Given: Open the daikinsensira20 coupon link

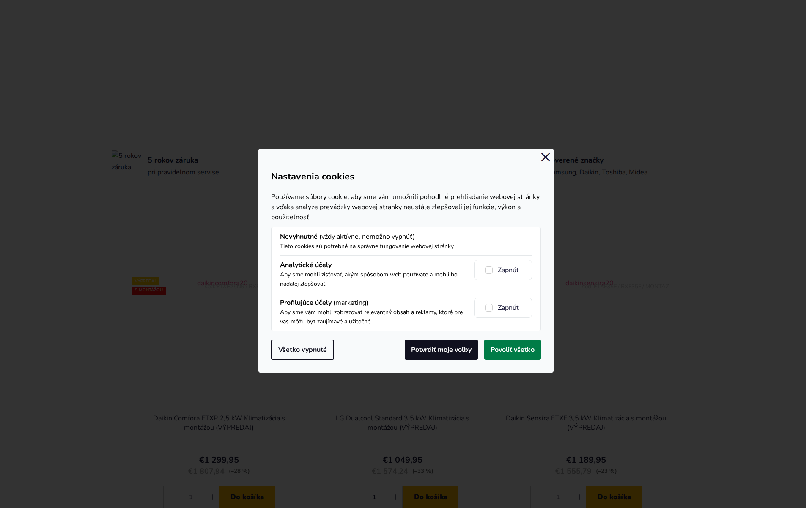Looking at the screenshot, I should (590, 283).
